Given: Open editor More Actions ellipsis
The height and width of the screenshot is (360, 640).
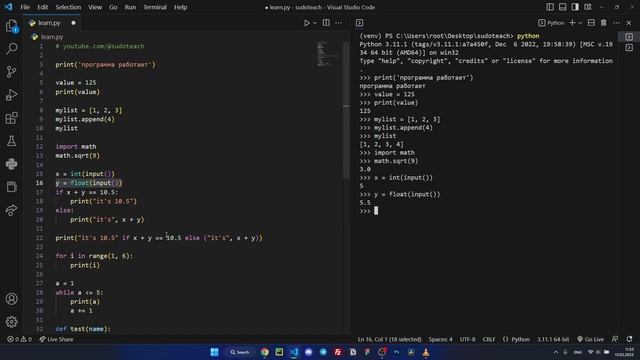Looking at the screenshot, I should coord(338,23).
